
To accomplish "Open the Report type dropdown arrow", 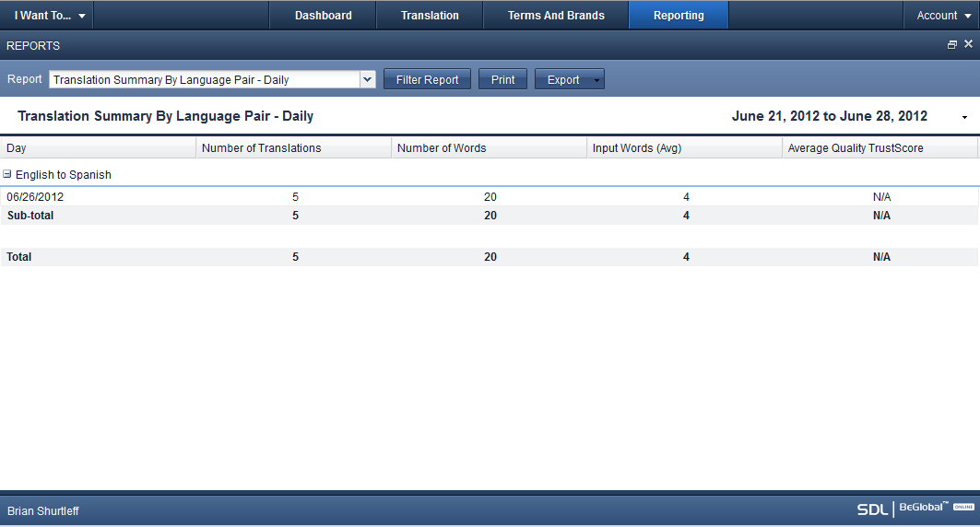I will 368,80.
